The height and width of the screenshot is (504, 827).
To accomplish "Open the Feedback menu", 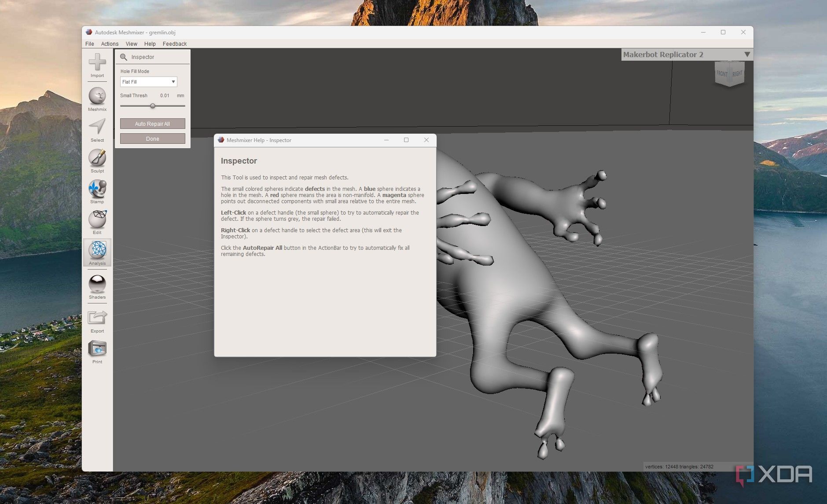I will click(175, 44).
